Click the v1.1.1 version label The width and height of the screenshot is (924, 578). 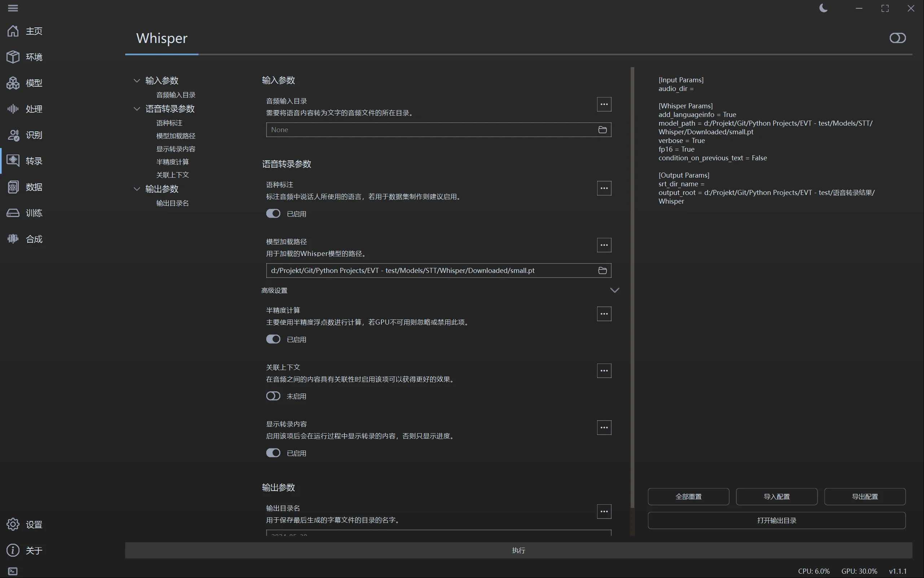[898, 571]
